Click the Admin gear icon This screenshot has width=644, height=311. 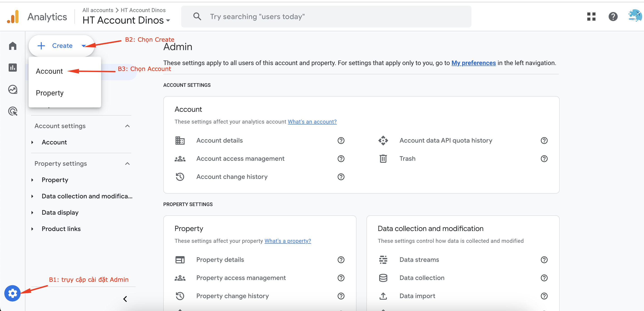tap(12, 293)
